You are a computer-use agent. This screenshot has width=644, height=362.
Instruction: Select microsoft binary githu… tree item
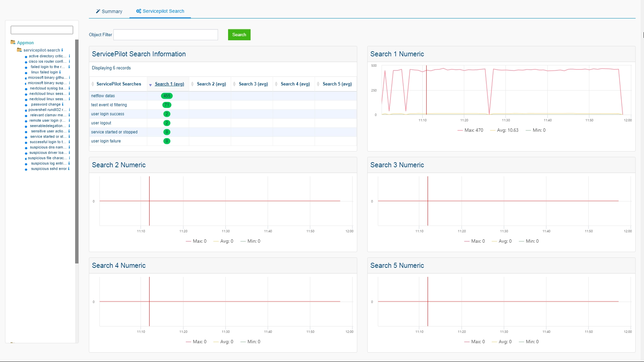(47, 78)
